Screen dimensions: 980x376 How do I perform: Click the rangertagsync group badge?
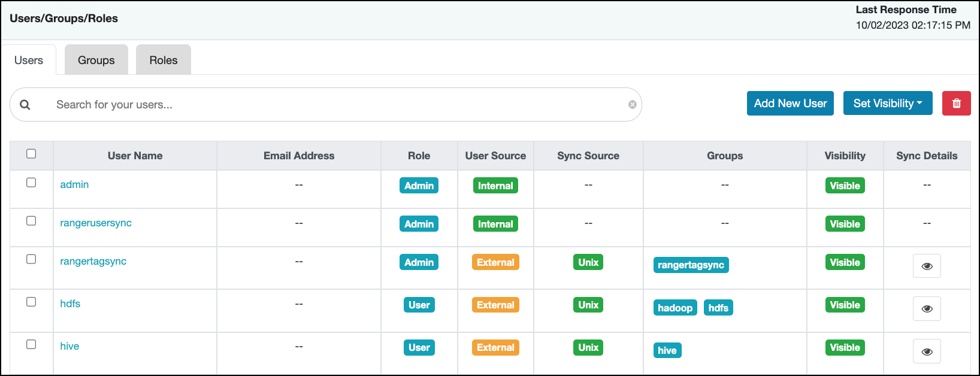(690, 265)
